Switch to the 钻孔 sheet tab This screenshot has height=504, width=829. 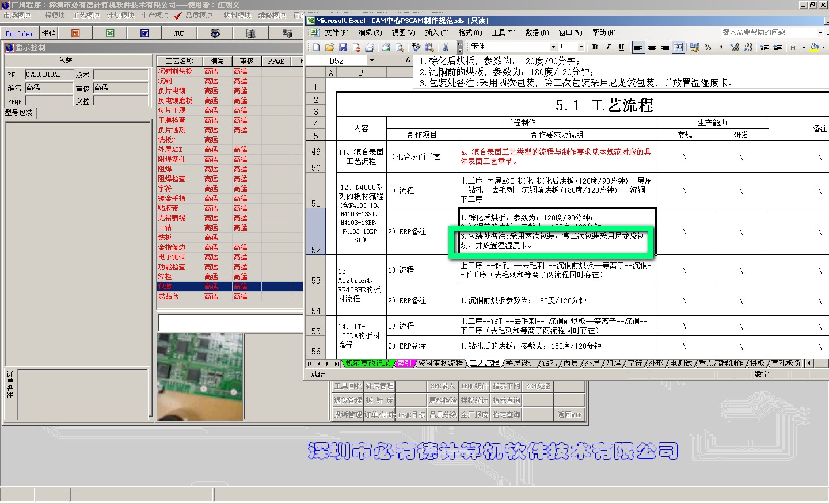tap(549, 364)
